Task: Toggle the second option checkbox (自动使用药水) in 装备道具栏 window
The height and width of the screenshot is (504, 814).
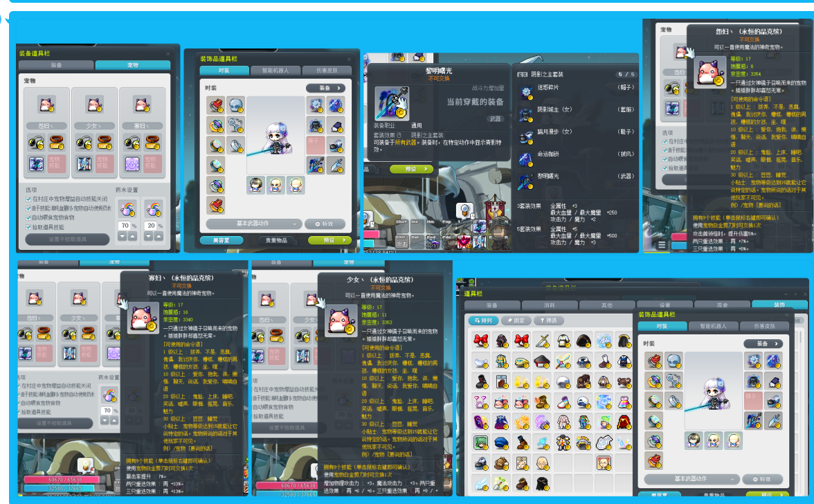Action: [28, 208]
